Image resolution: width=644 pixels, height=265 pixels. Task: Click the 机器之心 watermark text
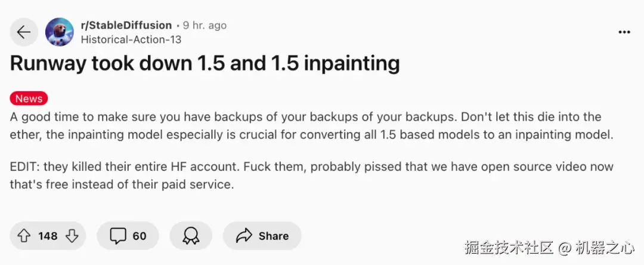pyautogui.click(x=607, y=247)
